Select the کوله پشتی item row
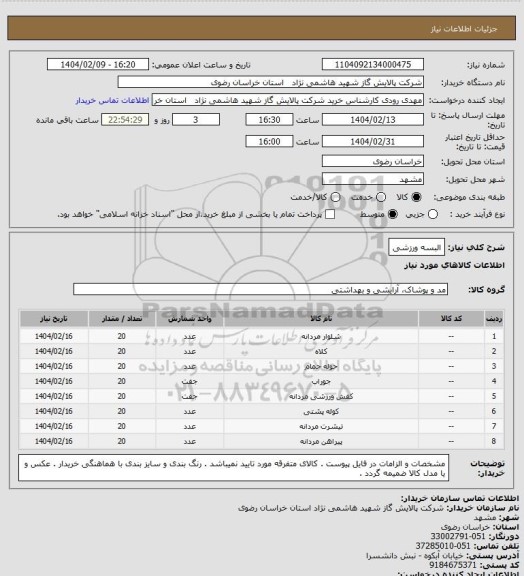Image resolution: width=524 pixels, height=576 pixels. pos(262,411)
